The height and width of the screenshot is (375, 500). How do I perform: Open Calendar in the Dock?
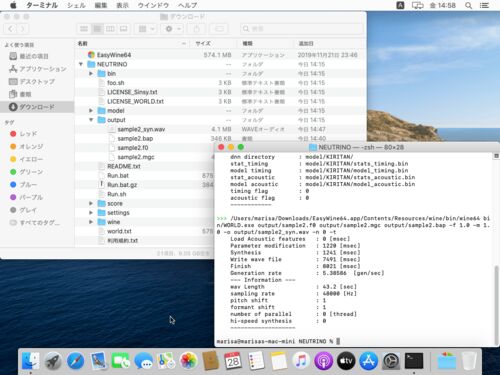233,361
